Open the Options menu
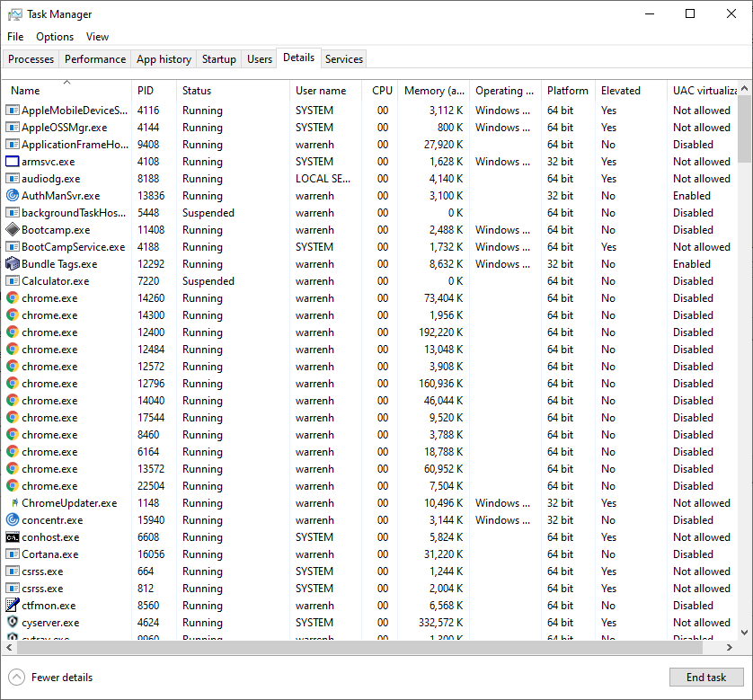 point(55,37)
